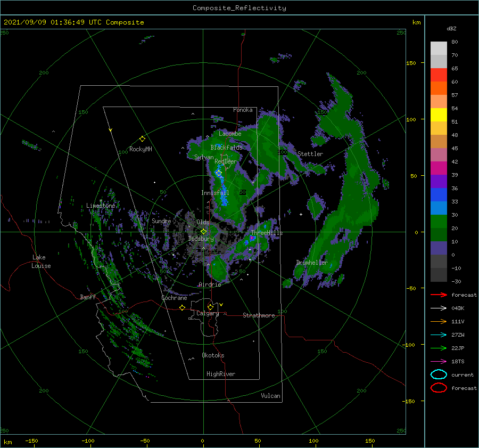Click the ThreeHills label

click(x=267, y=233)
